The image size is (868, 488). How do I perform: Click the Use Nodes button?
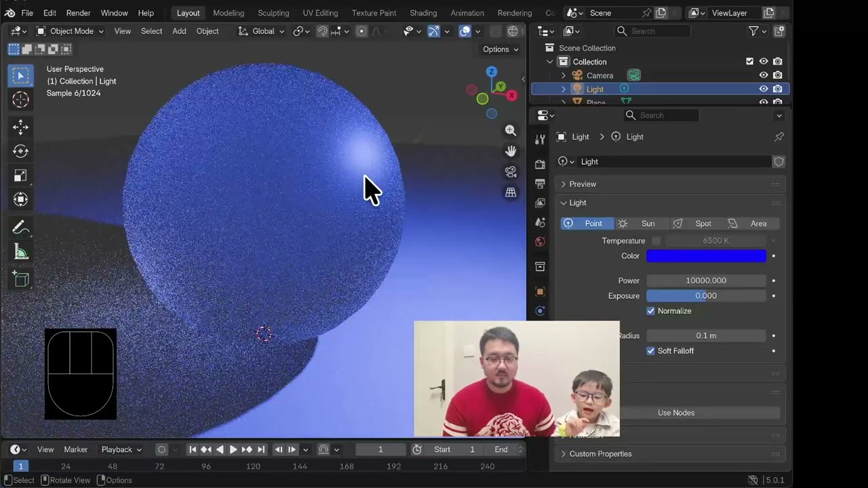coord(676,413)
